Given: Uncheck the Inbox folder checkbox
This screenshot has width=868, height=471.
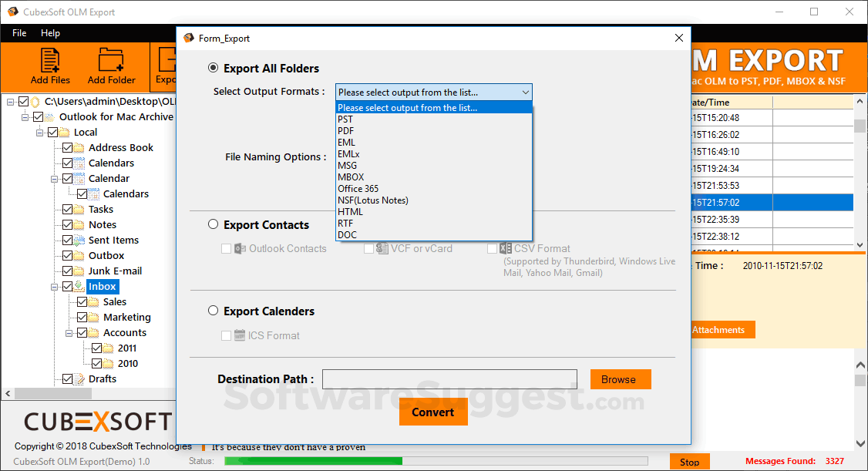Looking at the screenshot, I should (x=67, y=286).
